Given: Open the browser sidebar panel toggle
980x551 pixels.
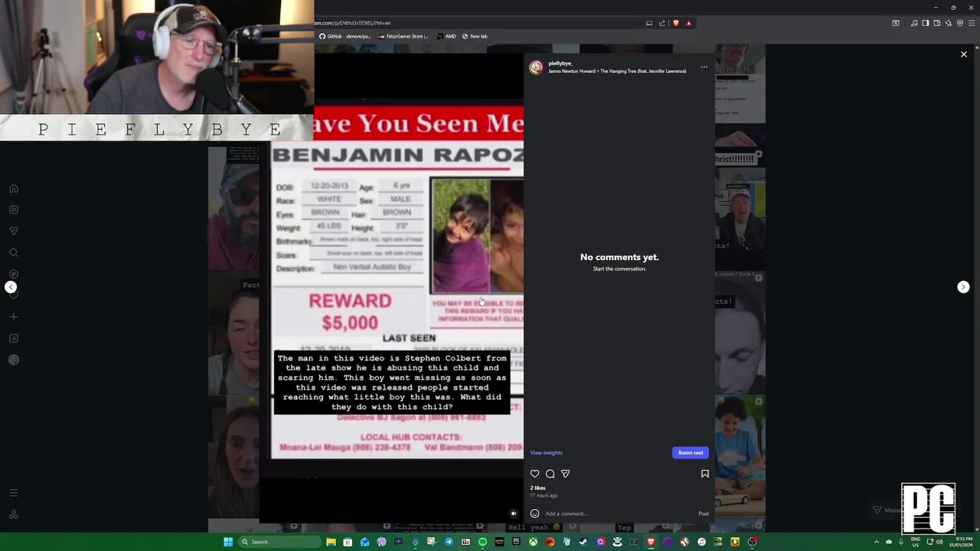Looking at the screenshot, I should pos(926,23).
